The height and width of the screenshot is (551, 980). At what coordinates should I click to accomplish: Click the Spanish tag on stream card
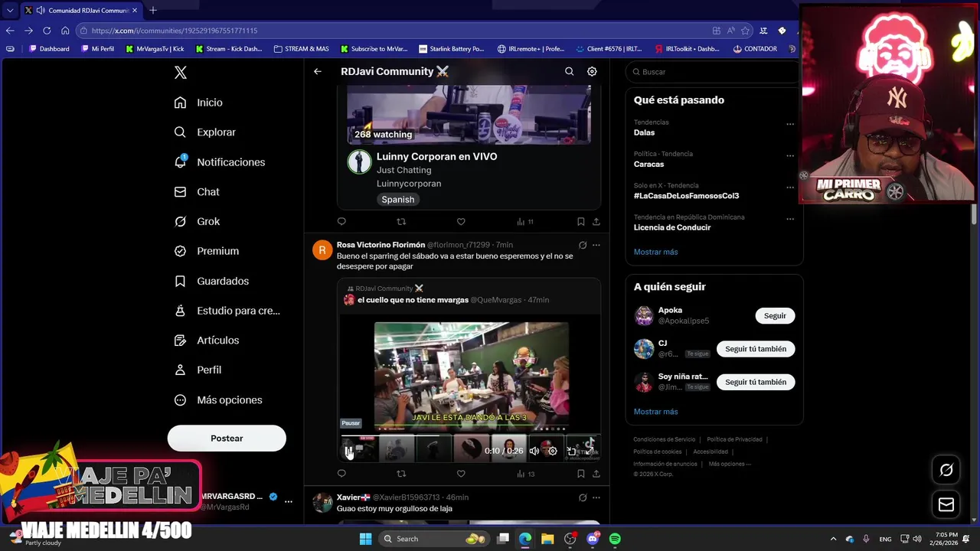click(x=398, y=200)
